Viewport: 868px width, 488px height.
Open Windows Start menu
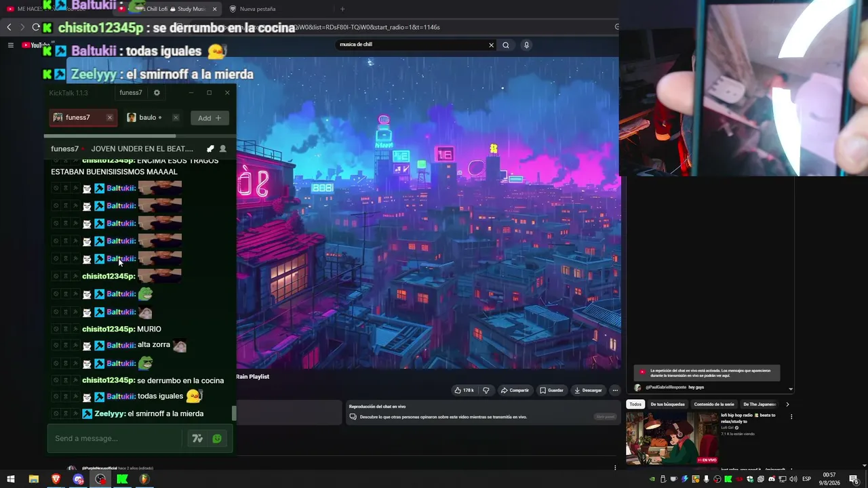[11, 479]
